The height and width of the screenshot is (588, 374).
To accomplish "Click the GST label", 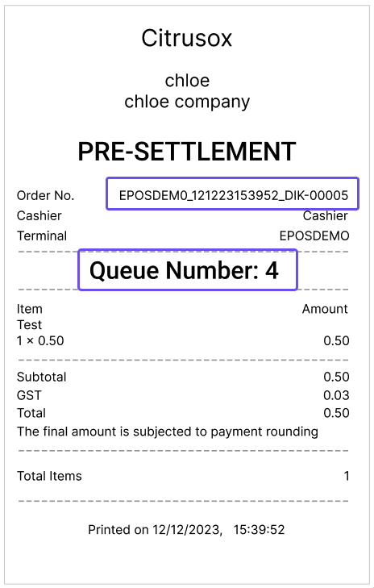I will click(x=29, y=395).
